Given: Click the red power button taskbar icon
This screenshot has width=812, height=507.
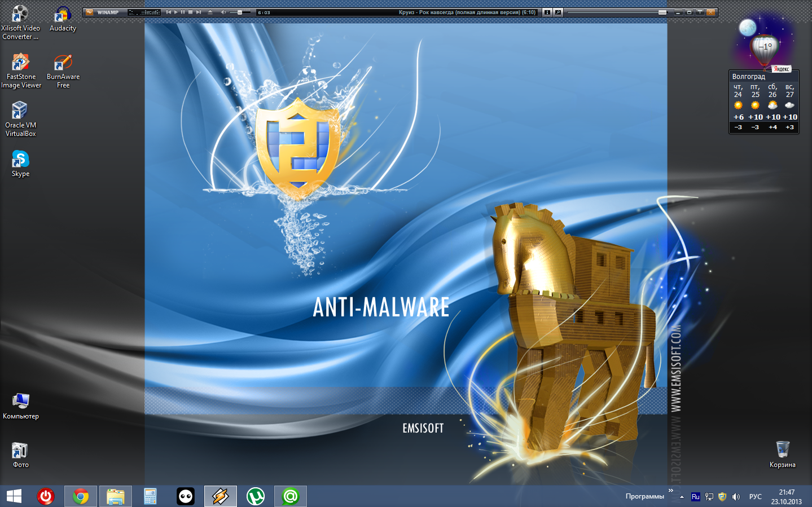Looking at the screenshot, I should coord(46,496).
